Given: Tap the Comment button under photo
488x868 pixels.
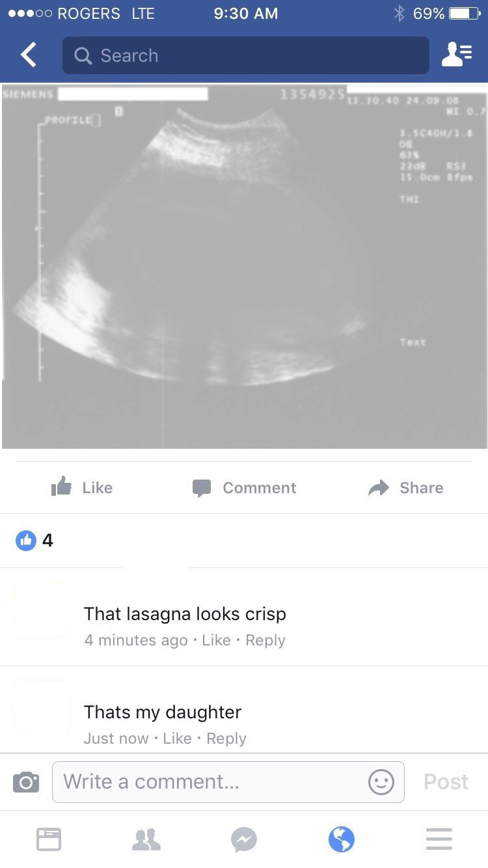Looking at the screenshot, I should pos(244,487).
